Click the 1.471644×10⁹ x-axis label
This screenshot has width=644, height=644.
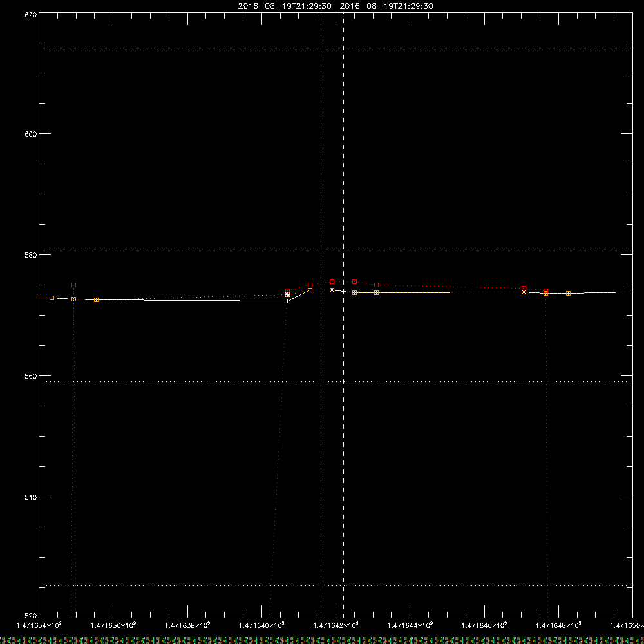coord(410,625)
